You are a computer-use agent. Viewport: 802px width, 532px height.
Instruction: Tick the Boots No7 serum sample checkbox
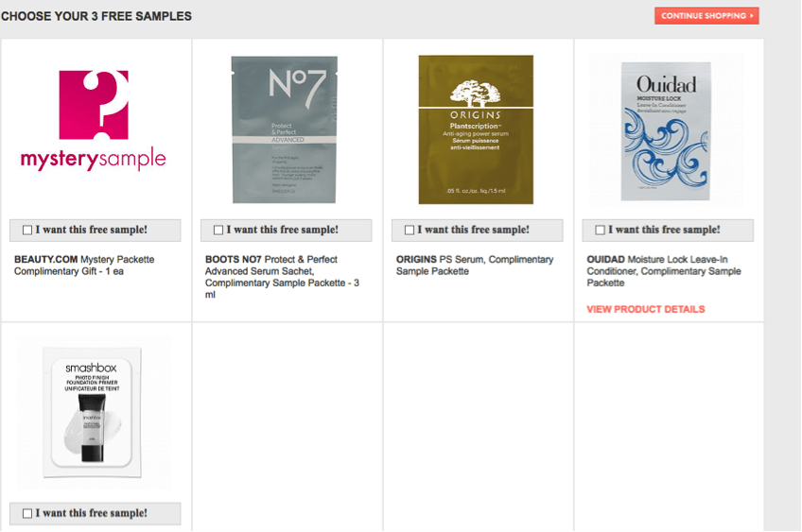(x=218, y=231)
